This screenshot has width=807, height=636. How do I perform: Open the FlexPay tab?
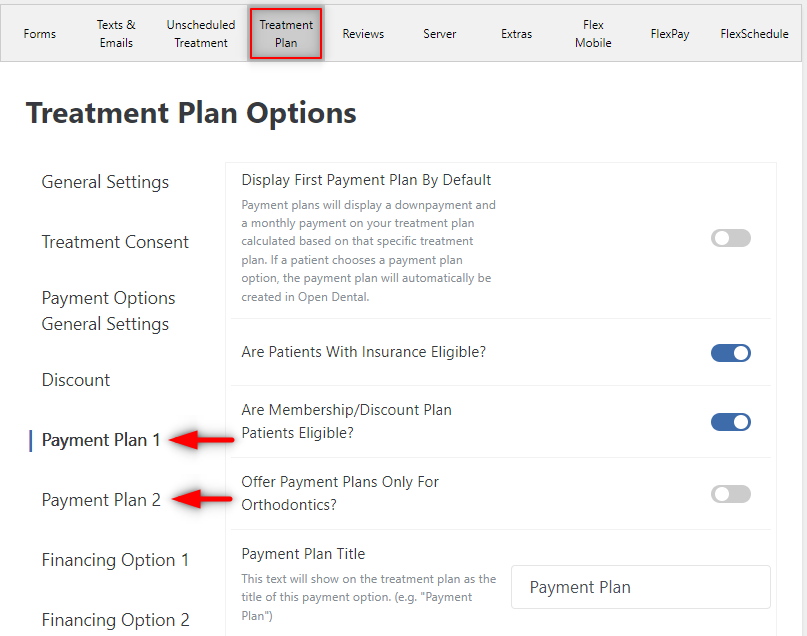[x=669, y=33]
